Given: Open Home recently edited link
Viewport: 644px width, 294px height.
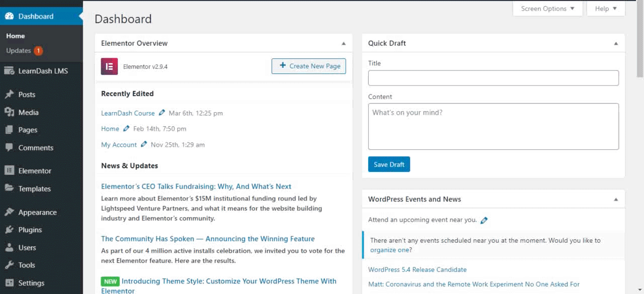Looking at the screenshot, I should point(110,129).
